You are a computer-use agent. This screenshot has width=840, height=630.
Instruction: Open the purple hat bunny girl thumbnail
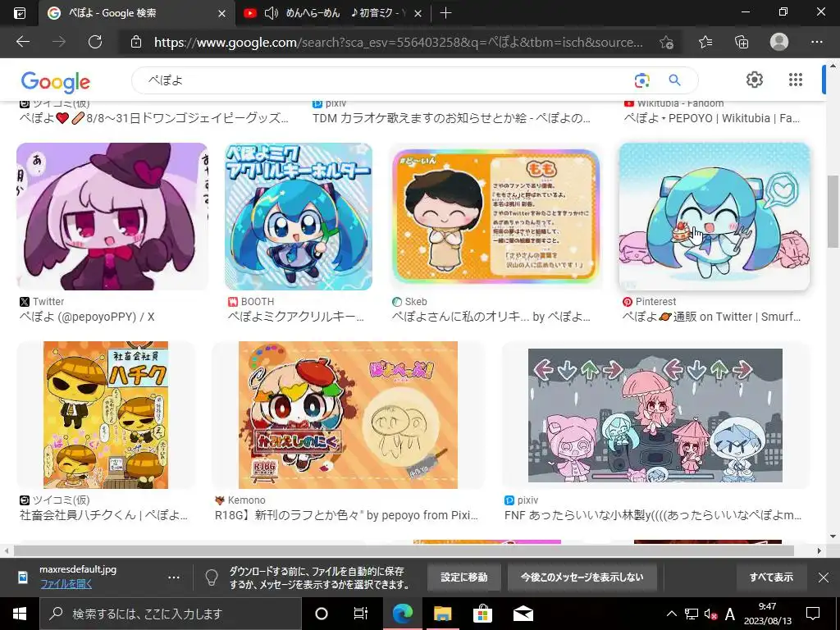(x=112, y=217)
